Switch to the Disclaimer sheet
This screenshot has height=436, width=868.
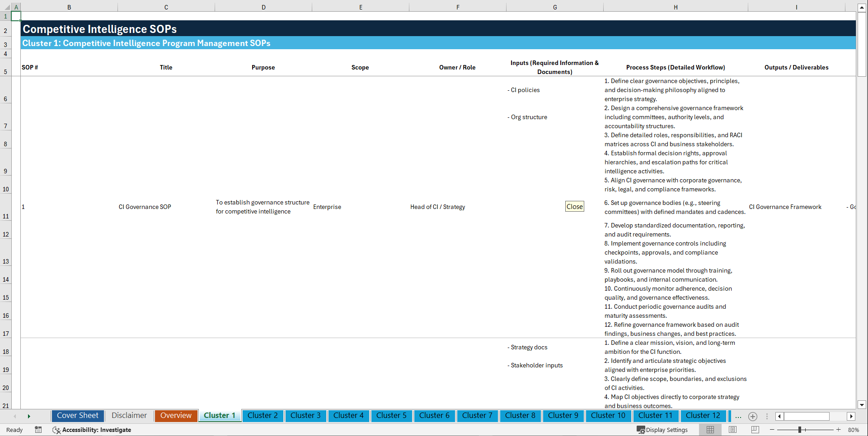(x=129, y=416)
